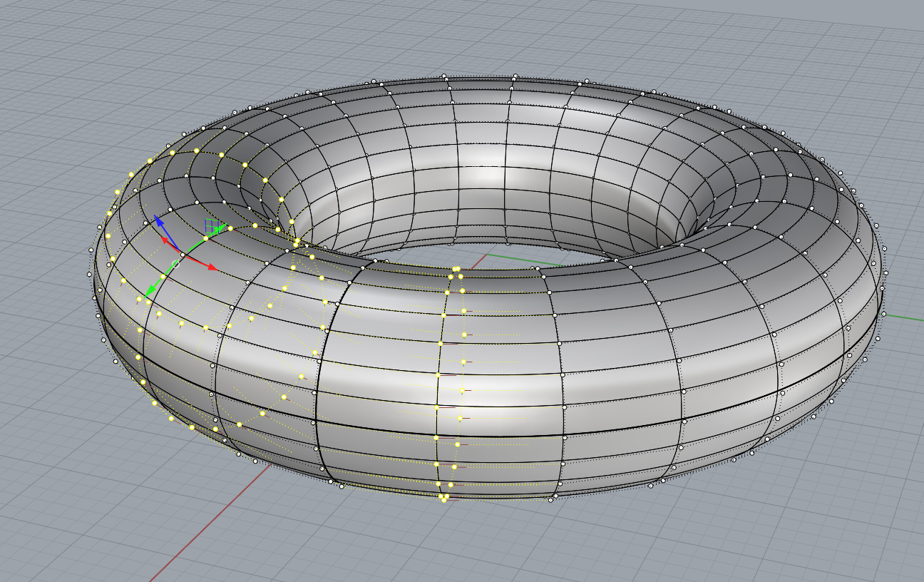Select the top yellow point of the front selected column
924x582 pixels.
coord(456,270)
